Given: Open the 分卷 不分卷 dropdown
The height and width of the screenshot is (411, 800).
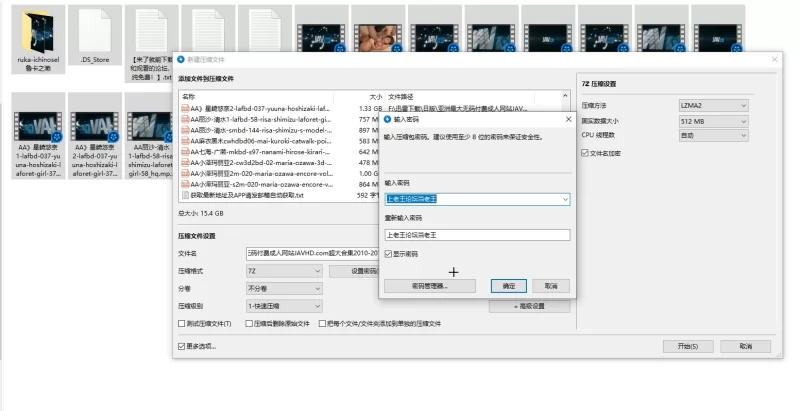Looking at the screenshot, I should [284, 289].
